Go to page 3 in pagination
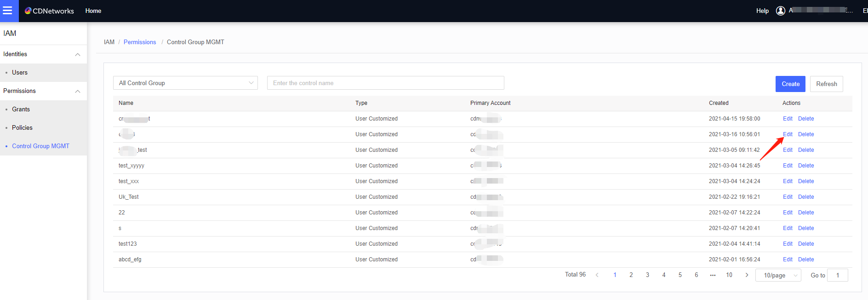Viewport: 868px width, 300px height. [x=647, y=275]
